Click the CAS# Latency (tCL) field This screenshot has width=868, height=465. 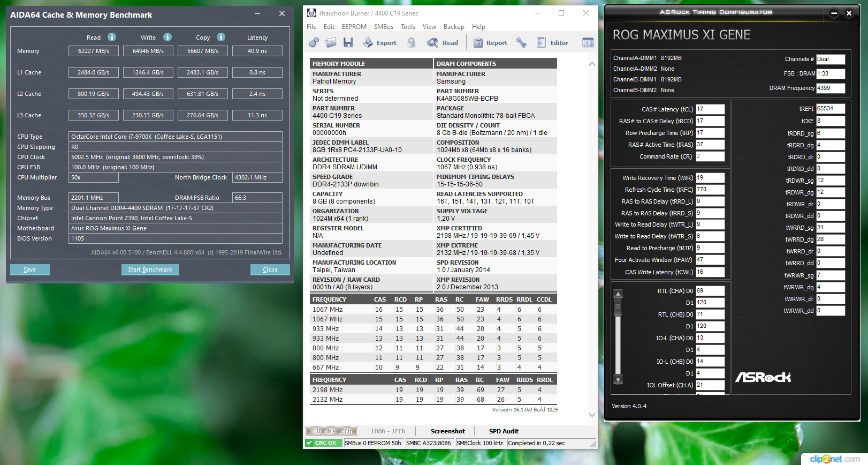pos(710,109)
